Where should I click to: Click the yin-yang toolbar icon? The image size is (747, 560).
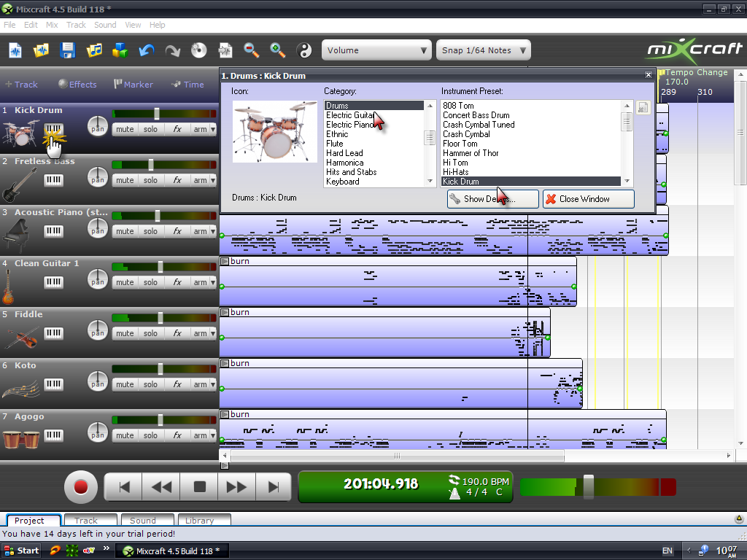point(304,50)
